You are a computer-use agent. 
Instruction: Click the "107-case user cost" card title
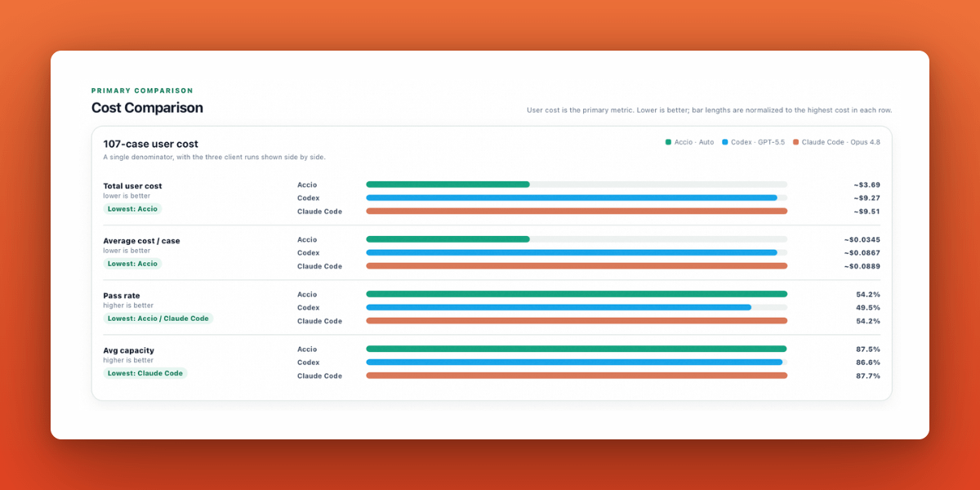[x=150, y=144]
